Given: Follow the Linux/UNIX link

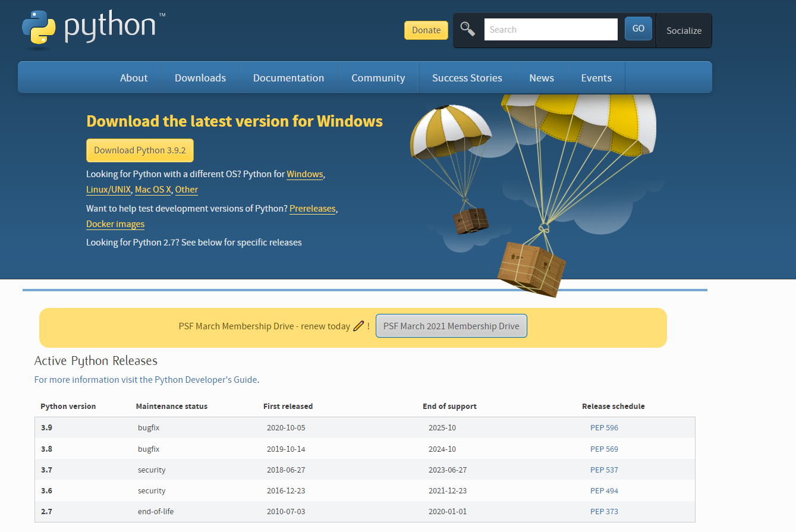Looking at the screenshot, I should pos(109,190).
